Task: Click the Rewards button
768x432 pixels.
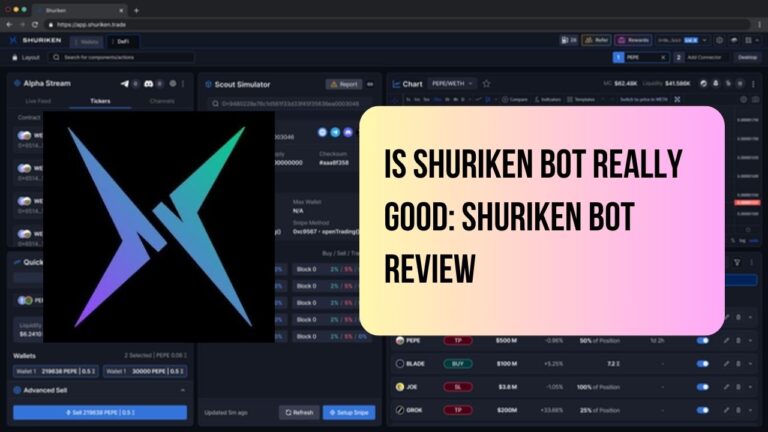Action: [633, 40]
